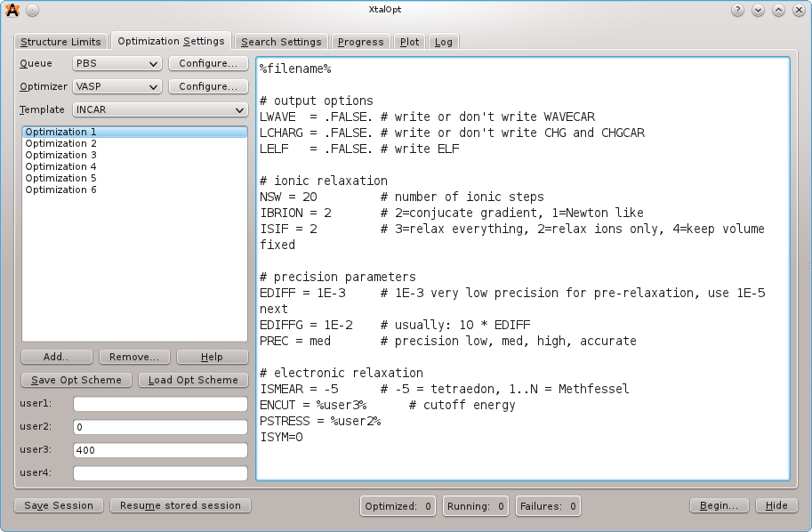
Task: Focus the empty user4 field
Action: [x=161, y=473]
